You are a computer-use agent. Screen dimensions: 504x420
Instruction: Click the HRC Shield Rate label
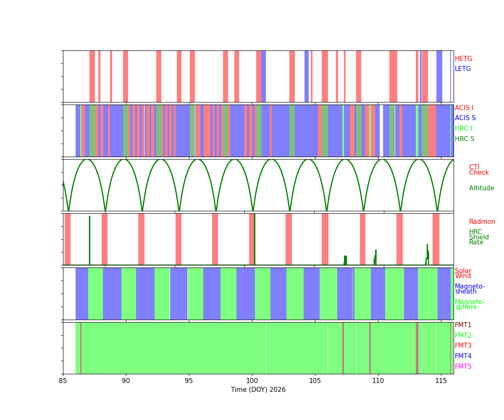coord(476,237)
